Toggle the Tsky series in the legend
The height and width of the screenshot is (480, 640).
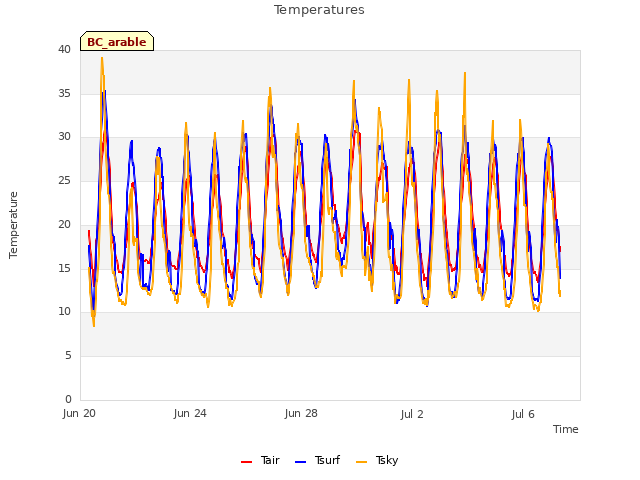click(377, 460)
